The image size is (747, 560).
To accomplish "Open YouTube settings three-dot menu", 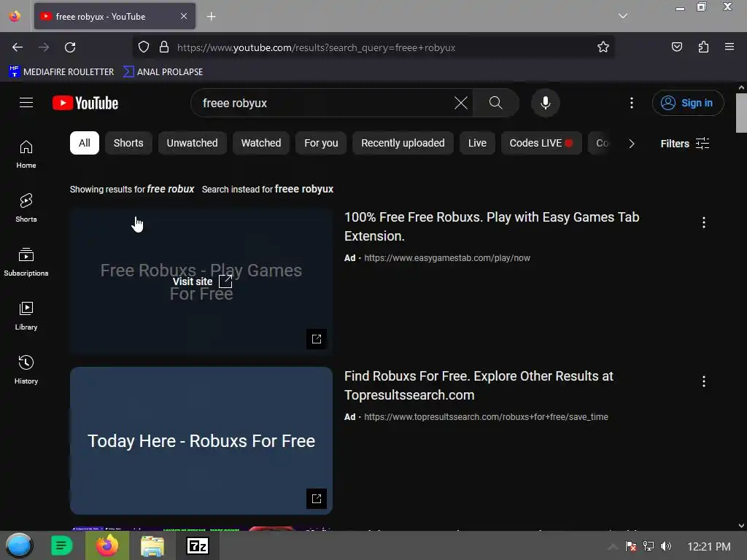I will [632, 103].
